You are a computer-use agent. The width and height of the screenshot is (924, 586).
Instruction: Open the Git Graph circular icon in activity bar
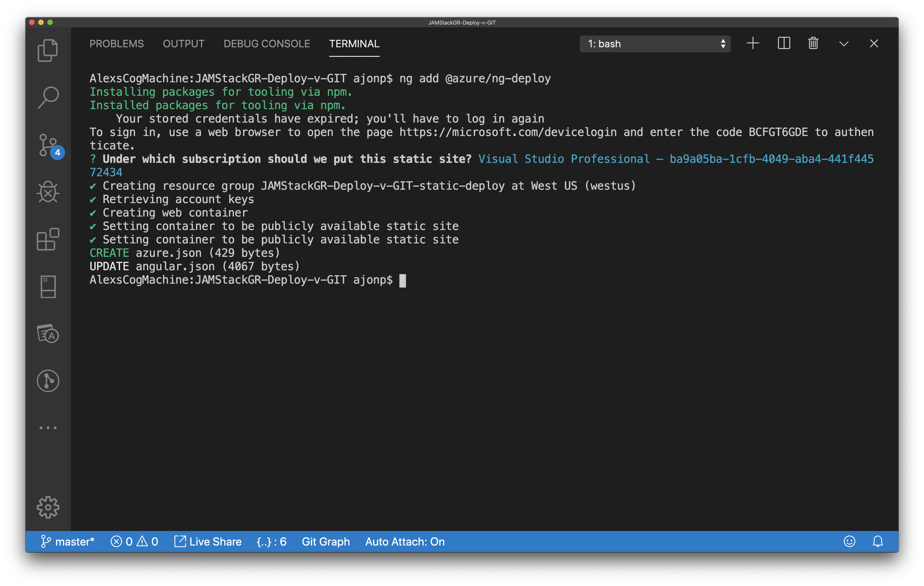coord(48,381)
